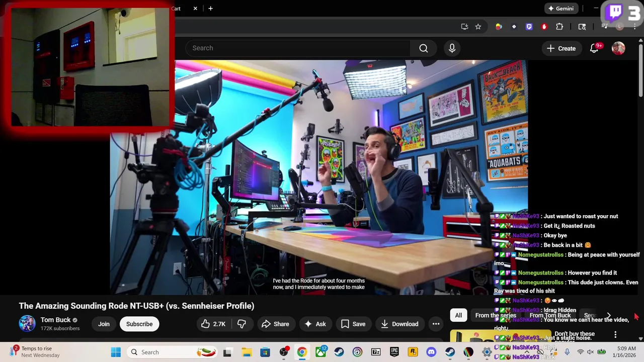Start voice search with the microphone icon
Viewport: 644px width, 362px height.
tap(452, 48)
